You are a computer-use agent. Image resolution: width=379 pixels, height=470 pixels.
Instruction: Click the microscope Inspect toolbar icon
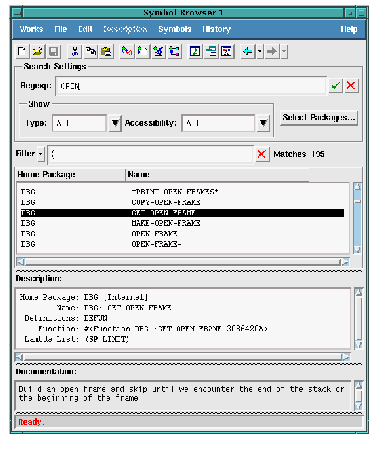pos(159,52)
